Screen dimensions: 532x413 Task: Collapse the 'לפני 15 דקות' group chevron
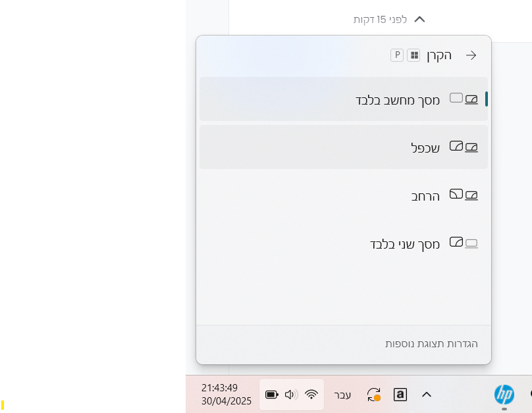click(419, 20)
